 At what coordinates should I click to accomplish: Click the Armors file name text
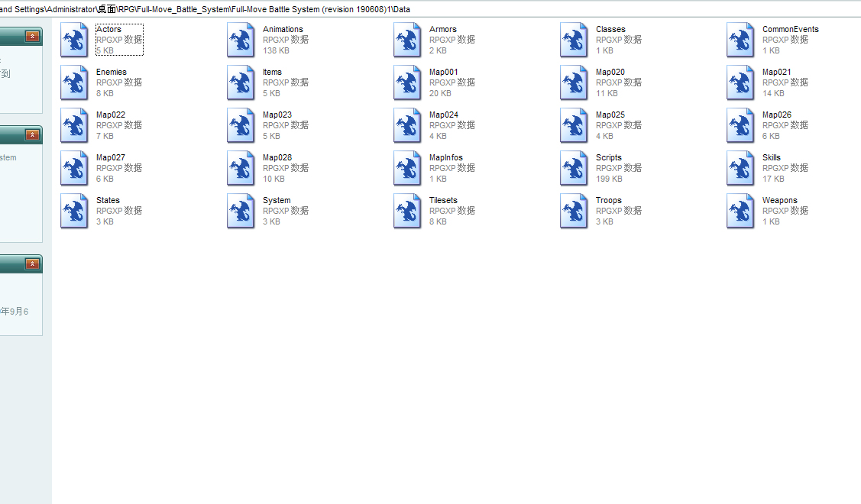442,29
